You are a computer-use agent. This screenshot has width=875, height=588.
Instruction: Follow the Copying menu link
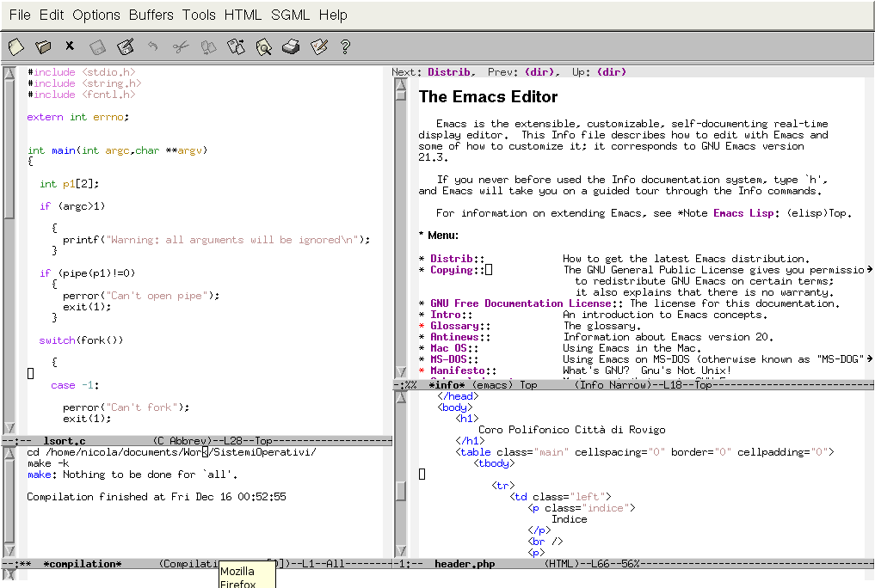click(452, 270)
